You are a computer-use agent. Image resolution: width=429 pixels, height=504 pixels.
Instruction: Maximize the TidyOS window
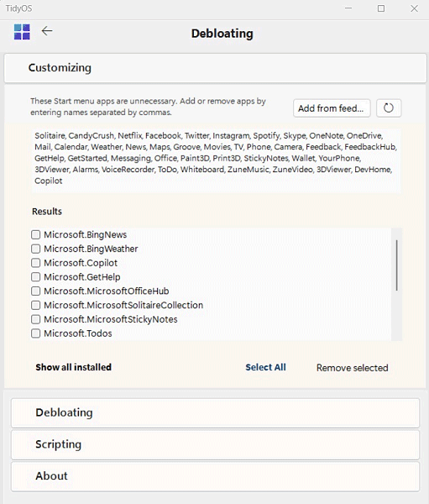[x=381, y=8]
